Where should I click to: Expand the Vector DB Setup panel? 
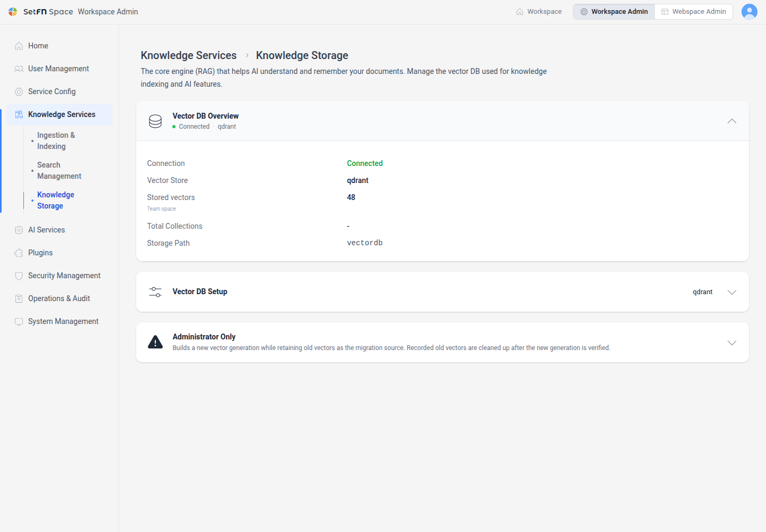(x=732, y=292)
